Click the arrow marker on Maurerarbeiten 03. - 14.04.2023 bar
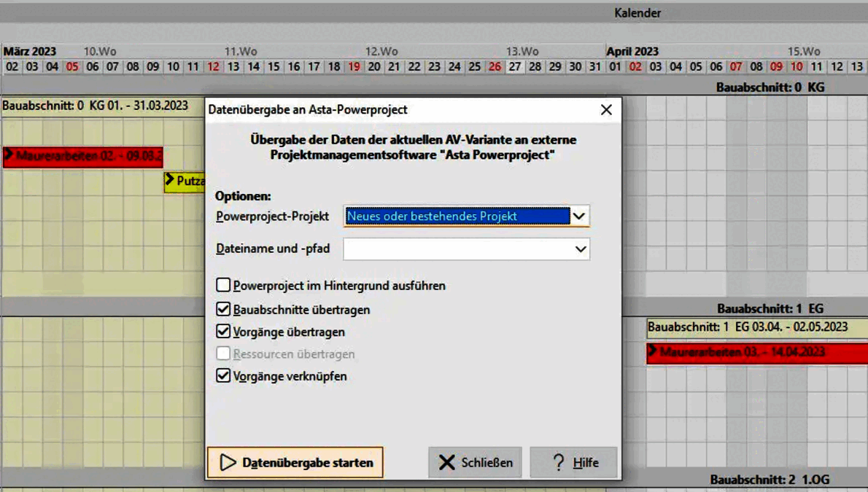The image size is (868, 492). (x=652, y=351)
